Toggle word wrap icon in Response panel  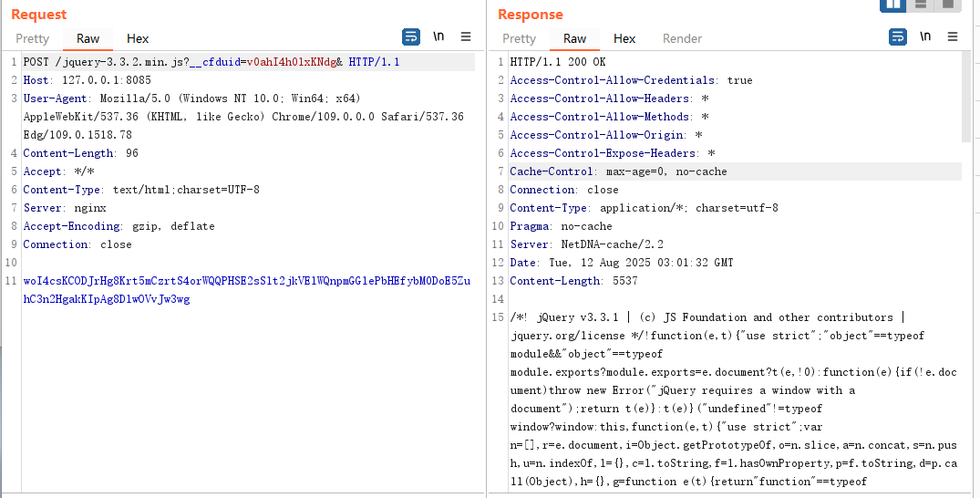pyautogui.click(x=898, y=36)
